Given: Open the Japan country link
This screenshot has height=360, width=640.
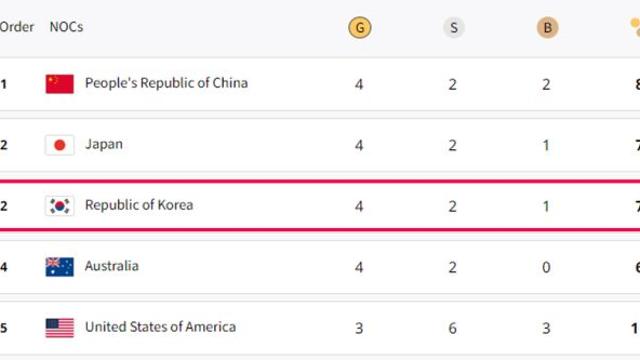Looking at the screenshot, I should [x=104, y=144].
